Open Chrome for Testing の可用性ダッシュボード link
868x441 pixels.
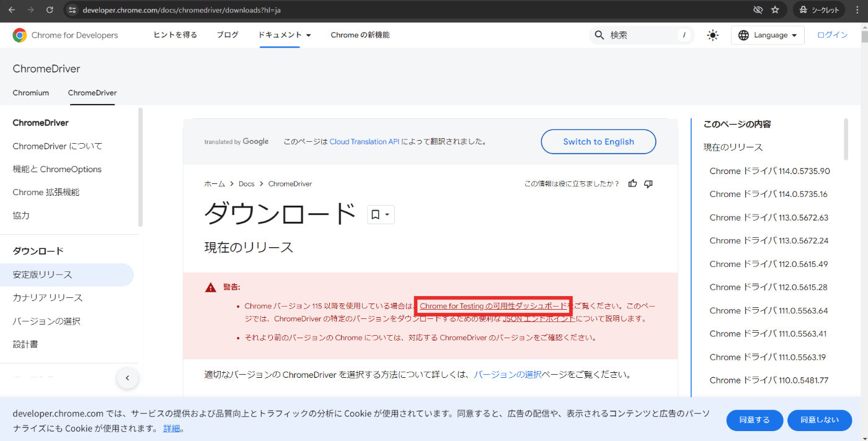(493, 306)
